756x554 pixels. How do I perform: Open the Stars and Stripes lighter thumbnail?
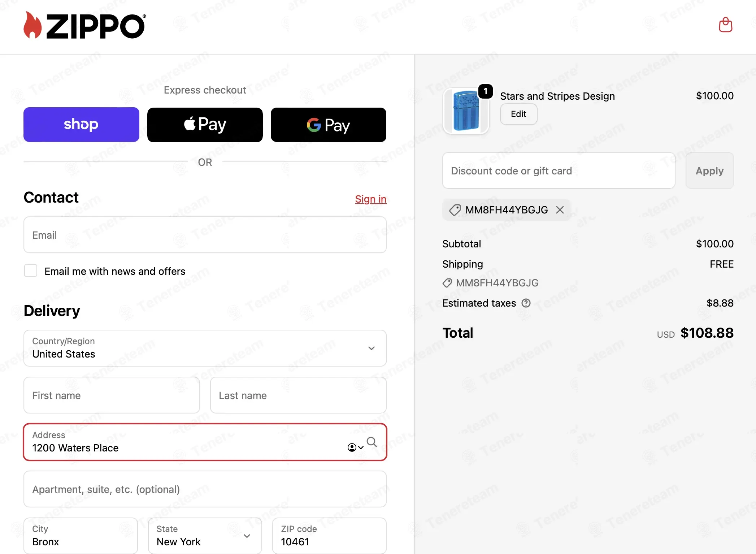tap(466, 111)
